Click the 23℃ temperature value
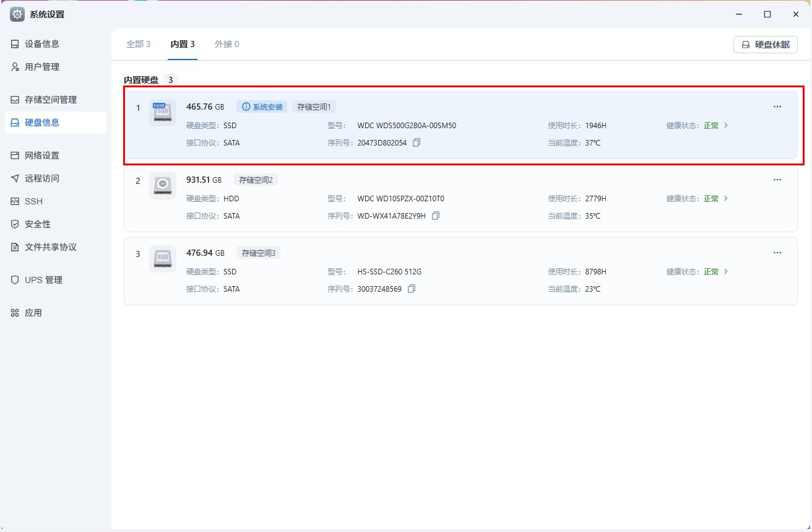The image size is (812, 532). (593, 289)
